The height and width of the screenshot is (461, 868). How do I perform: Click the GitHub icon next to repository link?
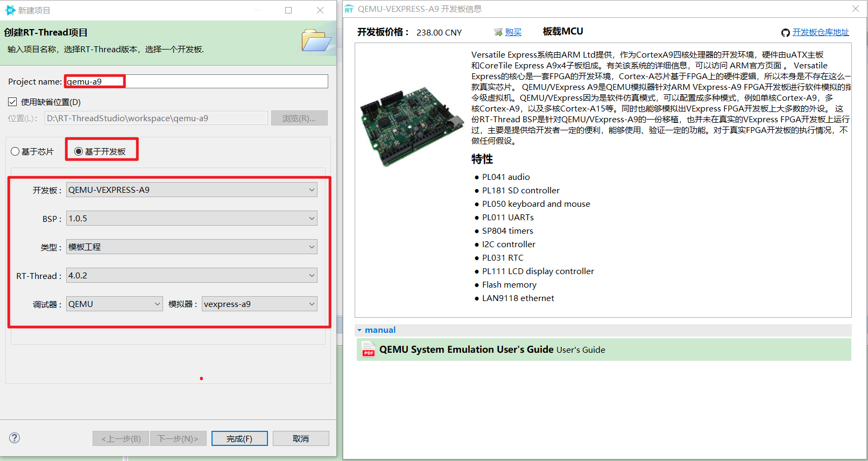[x=786, y=33]
